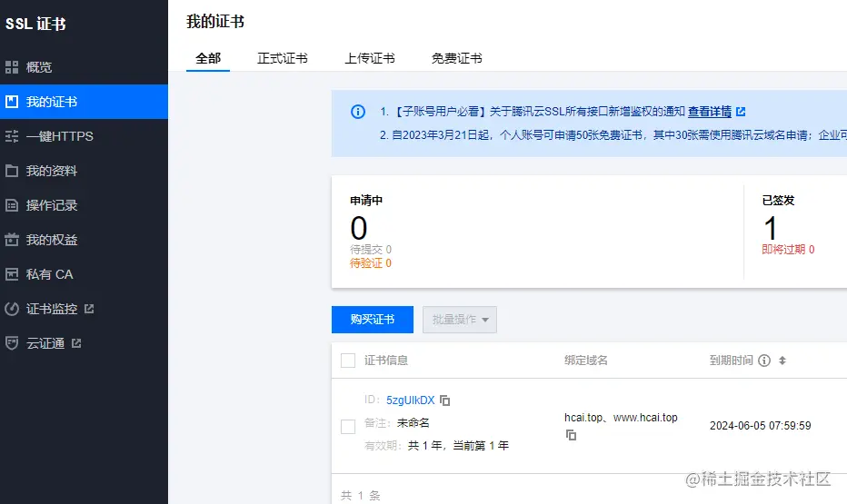Image resolution: width=847 pixels, height=504 pixels.
Task: Click the 我的资料 folder icon
Action: (12, 171)
